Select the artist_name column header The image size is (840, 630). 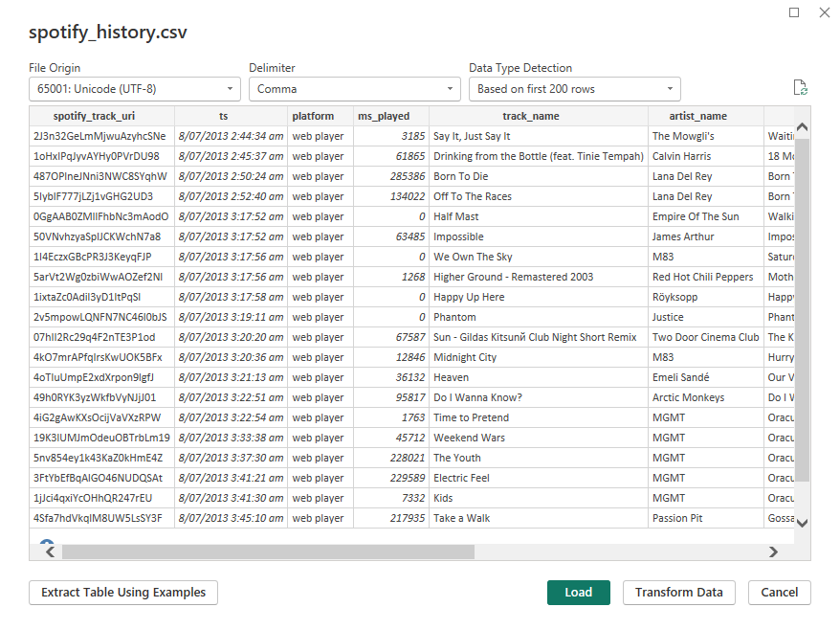click(x=705, y=117)
